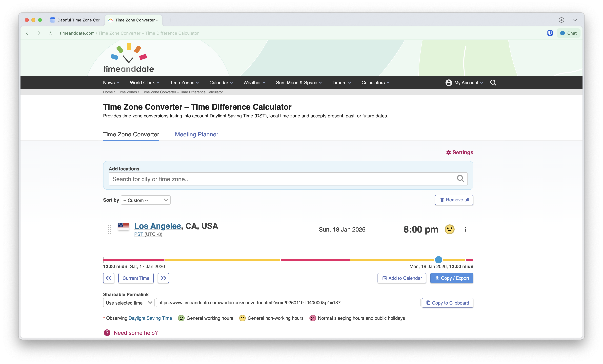This screenshot has height=364, width=603.
Task: Expand the My Account menu
Action: point(464,83)
